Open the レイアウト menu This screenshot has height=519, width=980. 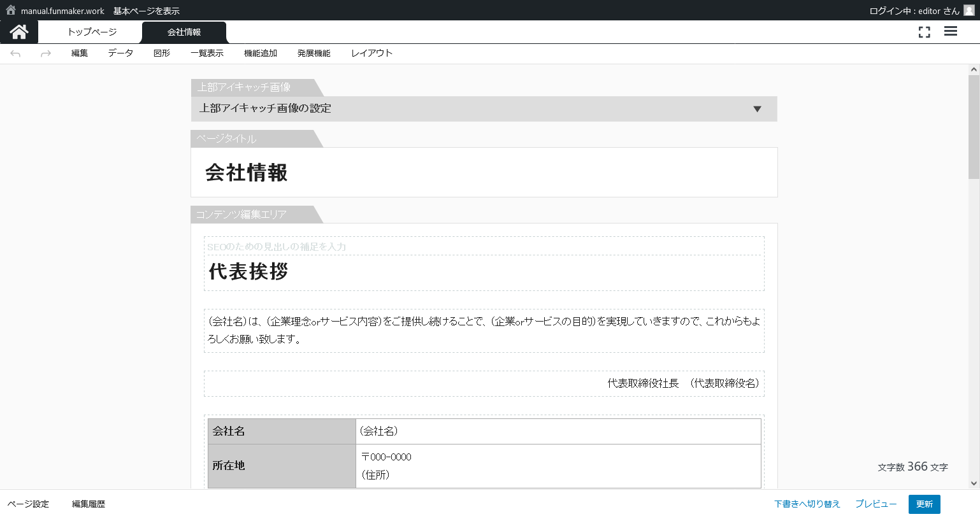tap(371, 53)
